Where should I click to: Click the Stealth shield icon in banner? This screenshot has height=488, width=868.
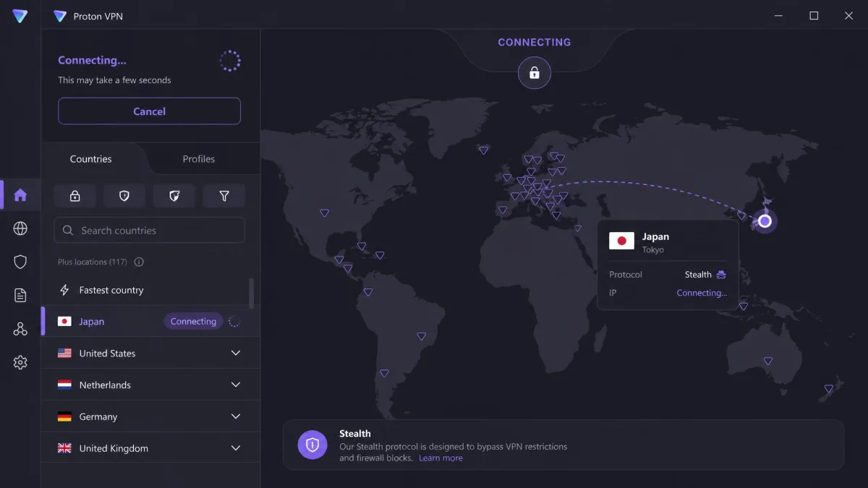(312, 445)
